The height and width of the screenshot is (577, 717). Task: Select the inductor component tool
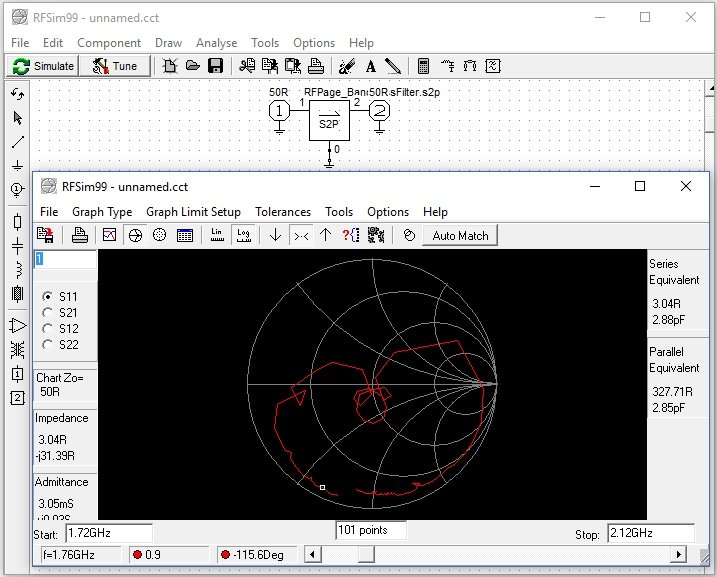[x=17, y=270]
